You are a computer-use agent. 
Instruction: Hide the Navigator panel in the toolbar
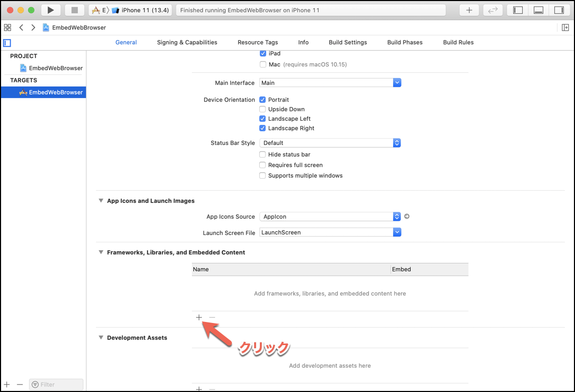(518, 10)
